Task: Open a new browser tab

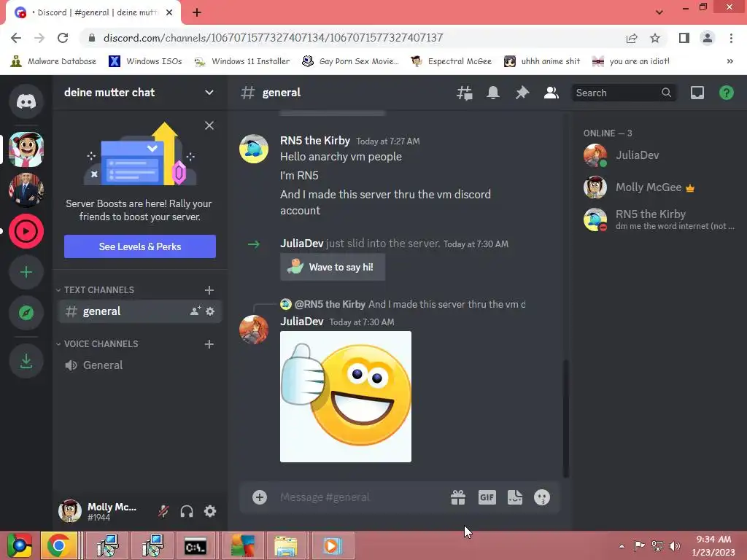Action: pos(197,12)
